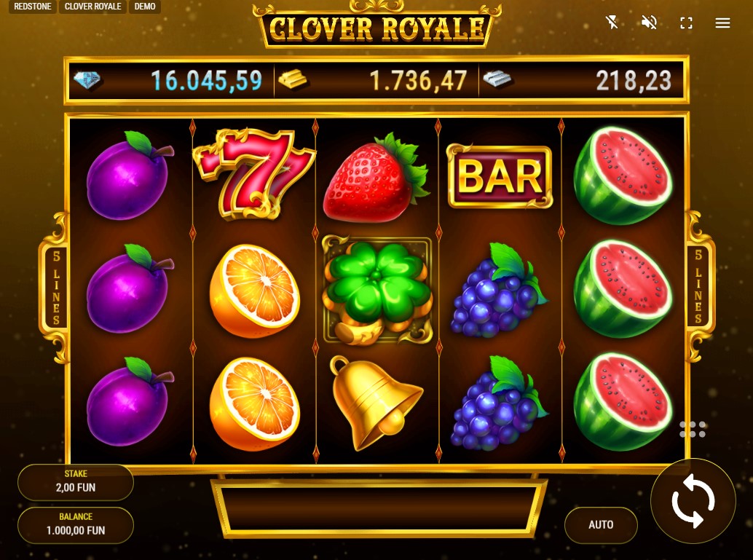Toggle the lightning quick-spin icon
The width and height of the screenshot is (753, 560).
click(x=612, y=22)
